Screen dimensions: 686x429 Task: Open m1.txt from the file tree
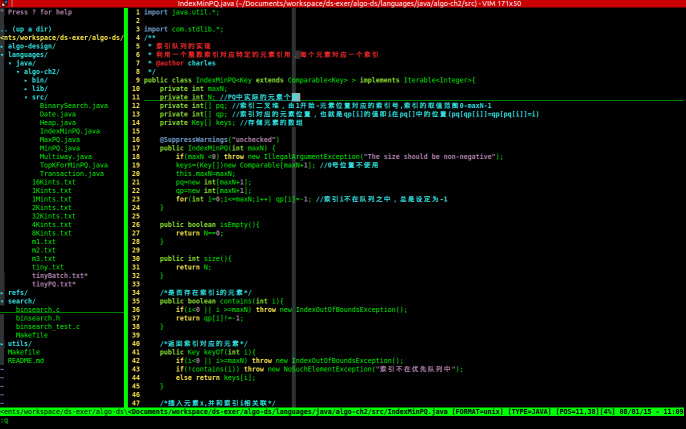tap(43, 241)
